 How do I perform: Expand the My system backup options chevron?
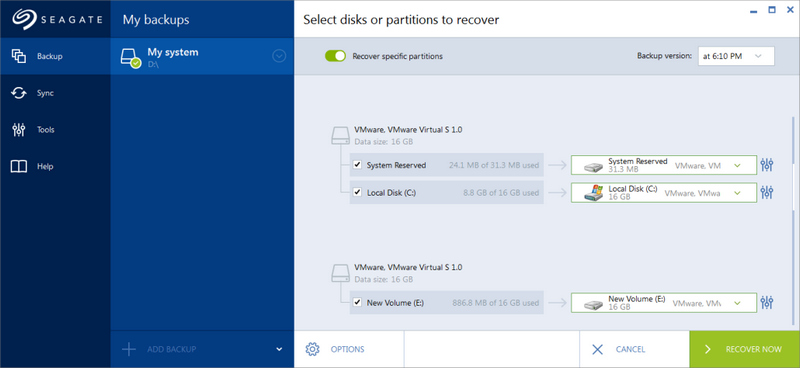[x=279, y=56]
